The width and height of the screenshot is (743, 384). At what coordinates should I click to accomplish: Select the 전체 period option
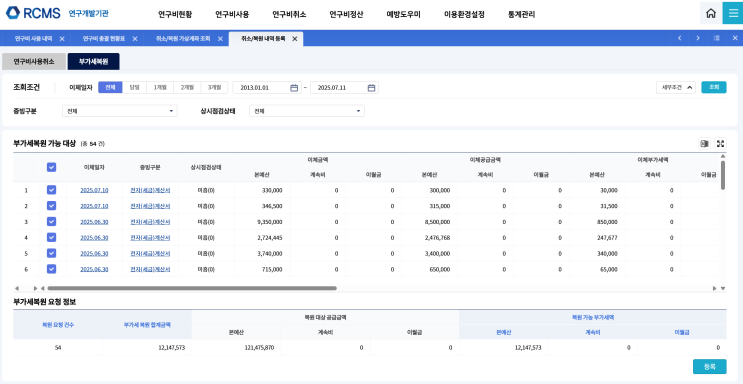pos(110,88)
